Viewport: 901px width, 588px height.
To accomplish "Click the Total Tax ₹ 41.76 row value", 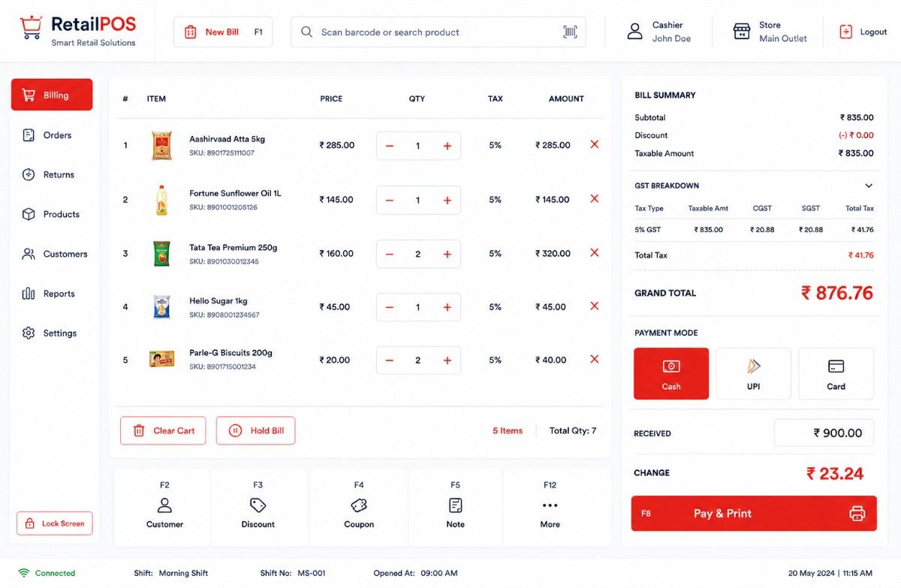I will [x=861, y=255].
